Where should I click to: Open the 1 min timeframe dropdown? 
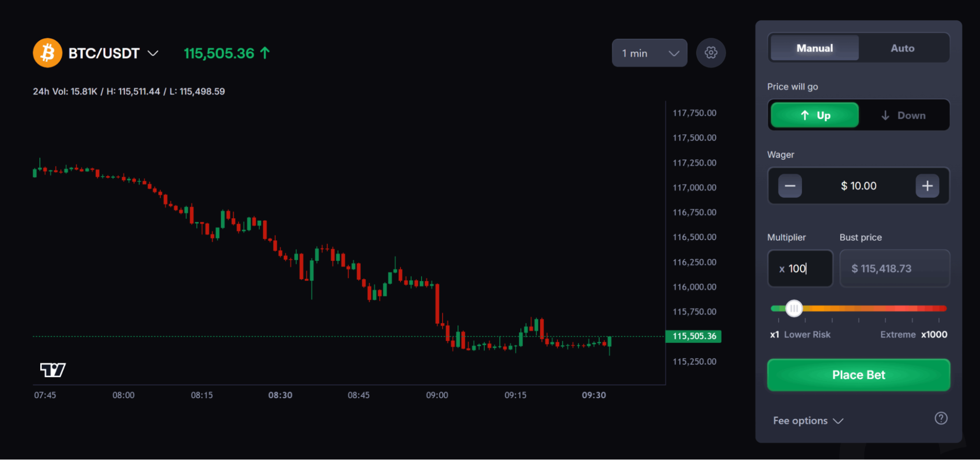tap(649, 52)
